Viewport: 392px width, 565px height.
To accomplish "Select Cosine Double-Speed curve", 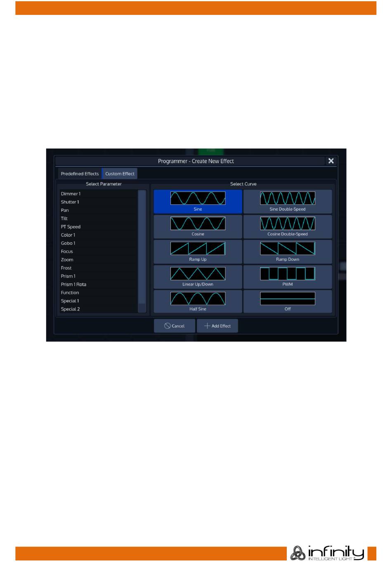I will [x=287, y=227].
